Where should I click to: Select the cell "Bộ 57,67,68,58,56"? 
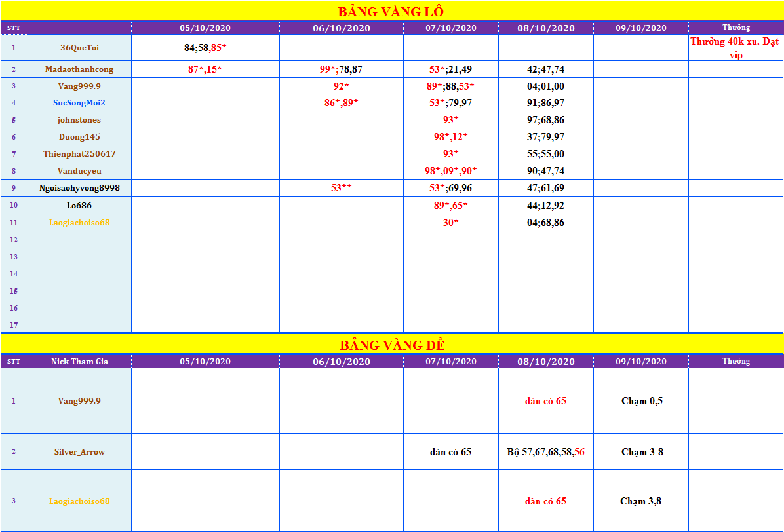click(546, 452)
